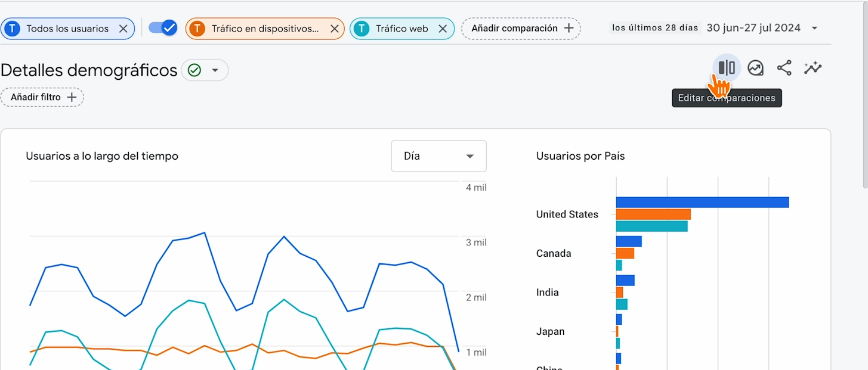Select the Tráfico en dispositivos chip
Viewport: 868px width, 370px height.
pyautogui.click(x=264, y=29)
